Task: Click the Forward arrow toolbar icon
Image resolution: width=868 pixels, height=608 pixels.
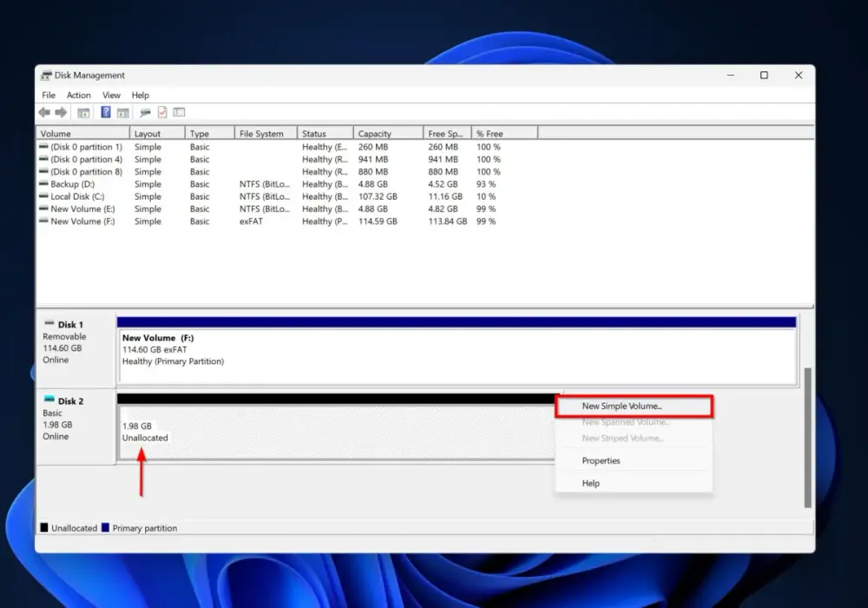Action: [x=61, y=112]
